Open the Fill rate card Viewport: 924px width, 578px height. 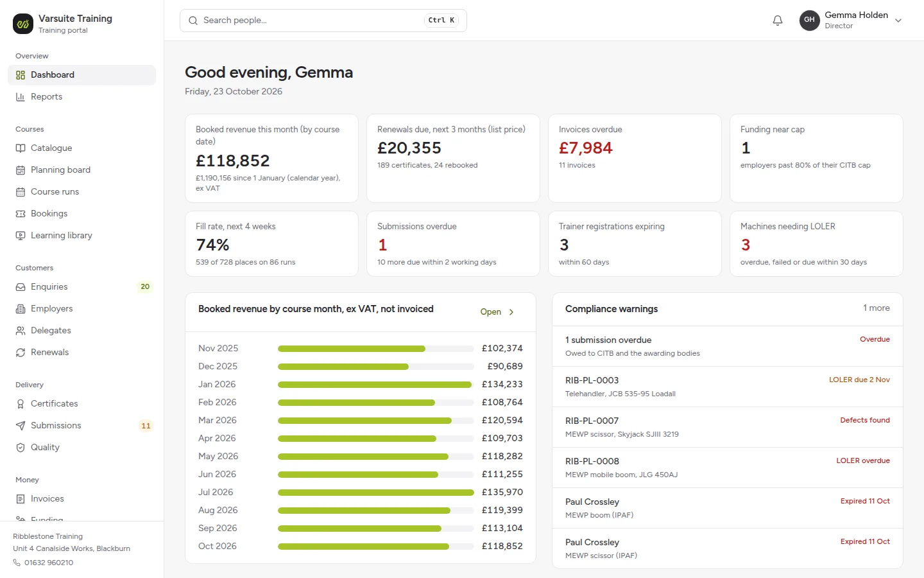[x=271, y=244]
